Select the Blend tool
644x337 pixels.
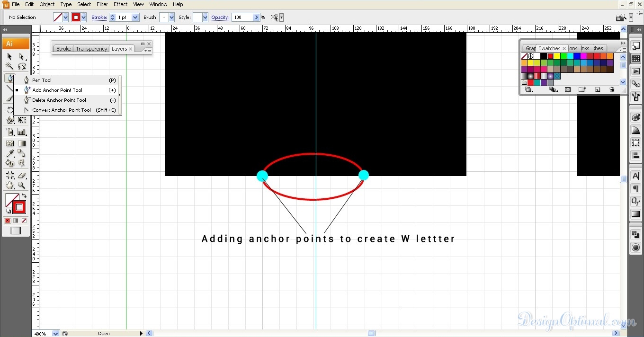(22, 153)
